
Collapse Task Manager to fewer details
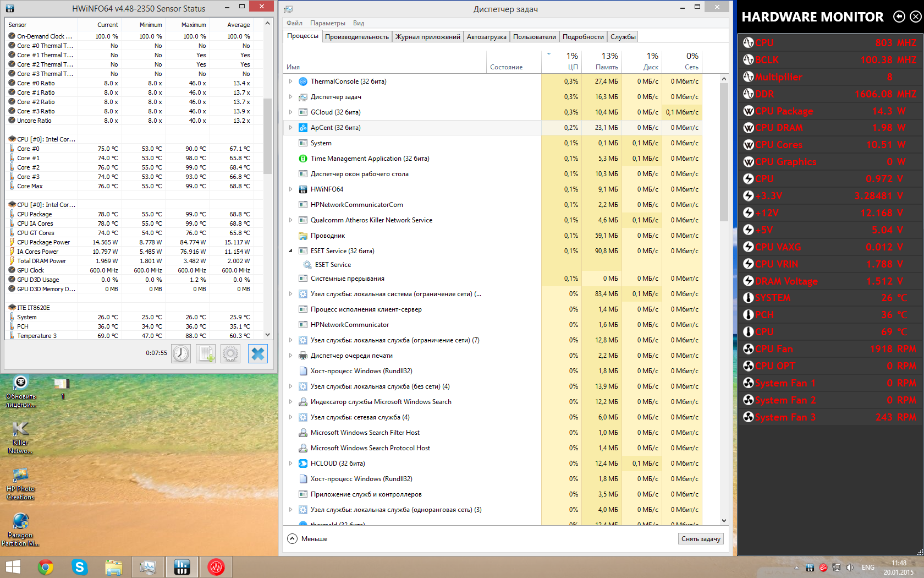(308, 539)
